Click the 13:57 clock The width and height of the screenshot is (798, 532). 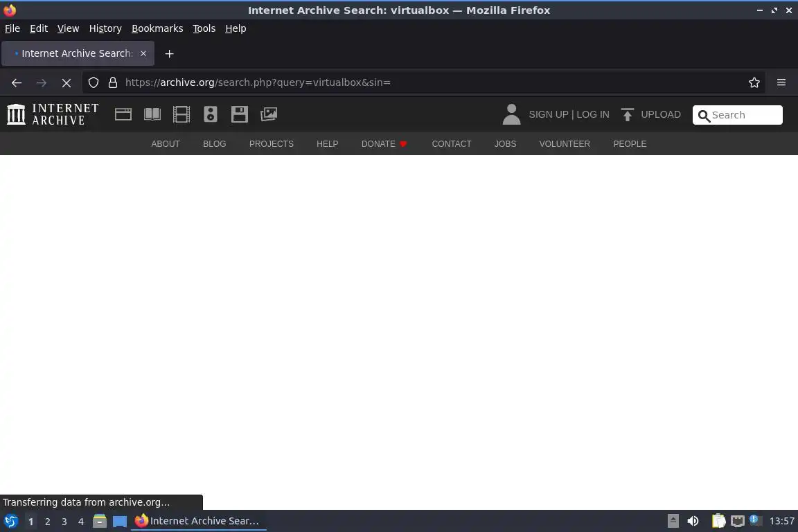coord(781,521)
